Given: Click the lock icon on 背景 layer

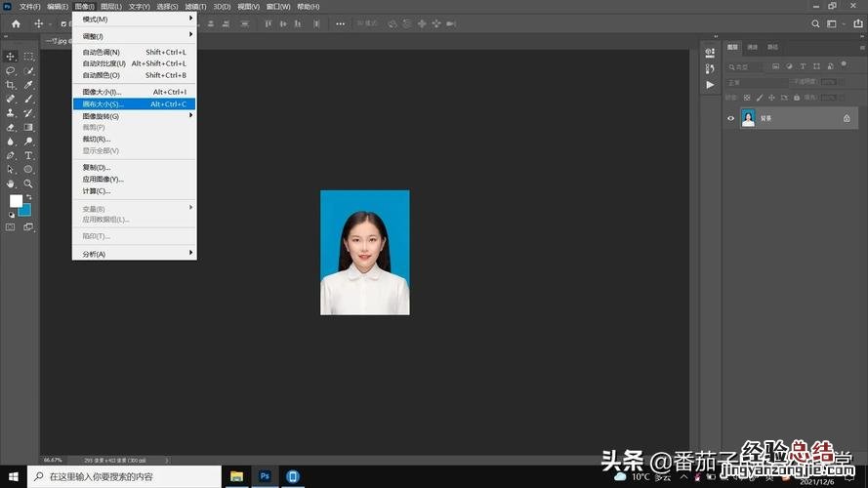Looking at the screenshot, I should 847,118.
